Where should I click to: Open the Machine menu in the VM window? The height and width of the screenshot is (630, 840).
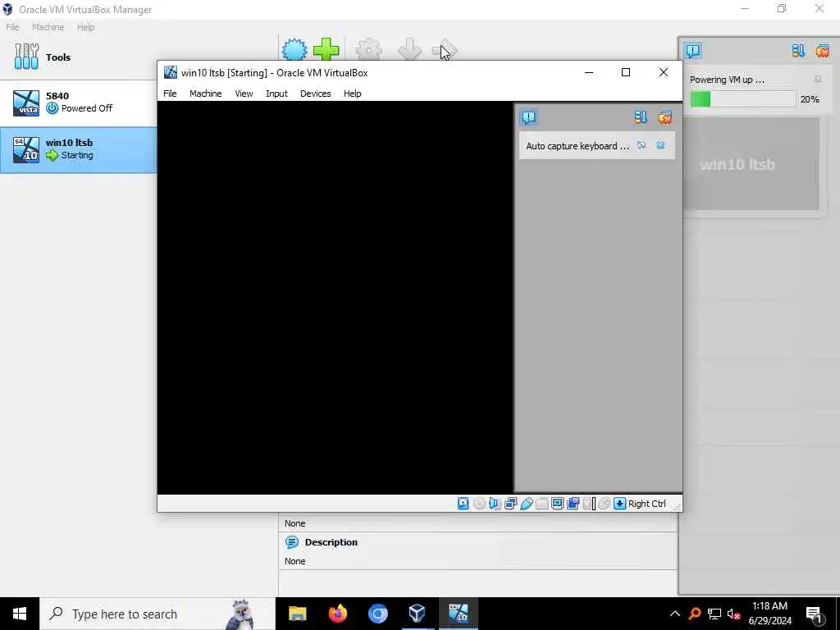[x=206, y=94]
